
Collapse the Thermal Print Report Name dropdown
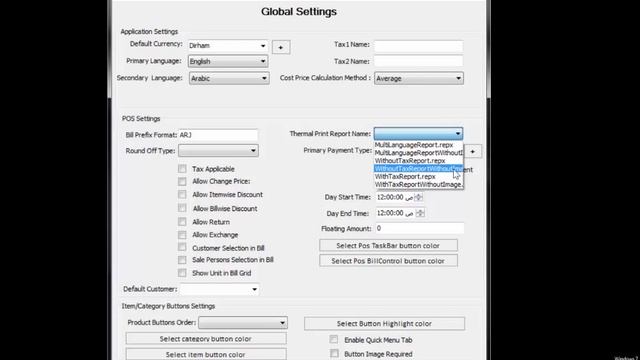tap(458, 134)
